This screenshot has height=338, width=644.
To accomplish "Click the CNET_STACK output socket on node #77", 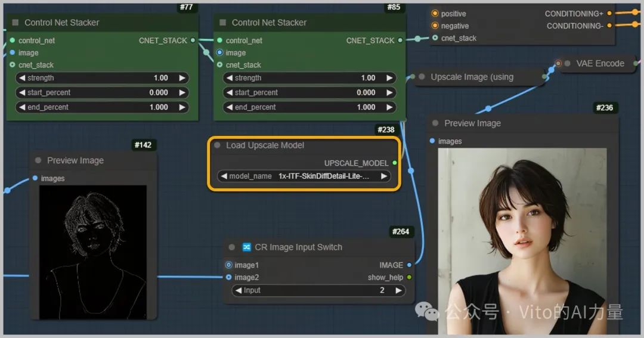I will click(193, 41).
